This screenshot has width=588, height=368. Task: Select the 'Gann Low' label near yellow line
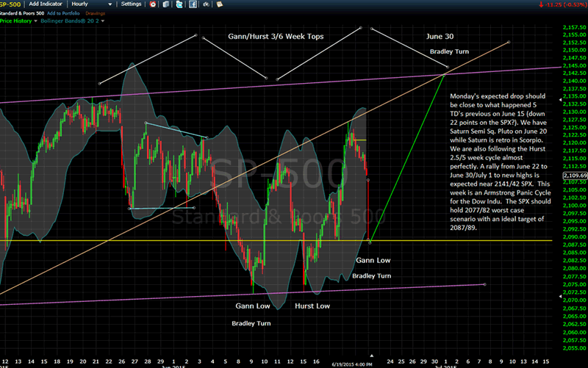373,260
